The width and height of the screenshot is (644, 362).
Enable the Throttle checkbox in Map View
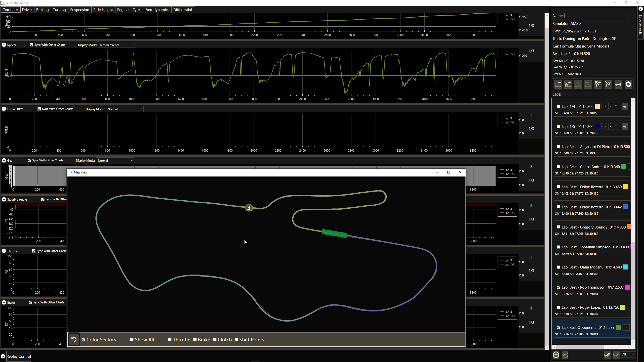(x=170, y=339)
